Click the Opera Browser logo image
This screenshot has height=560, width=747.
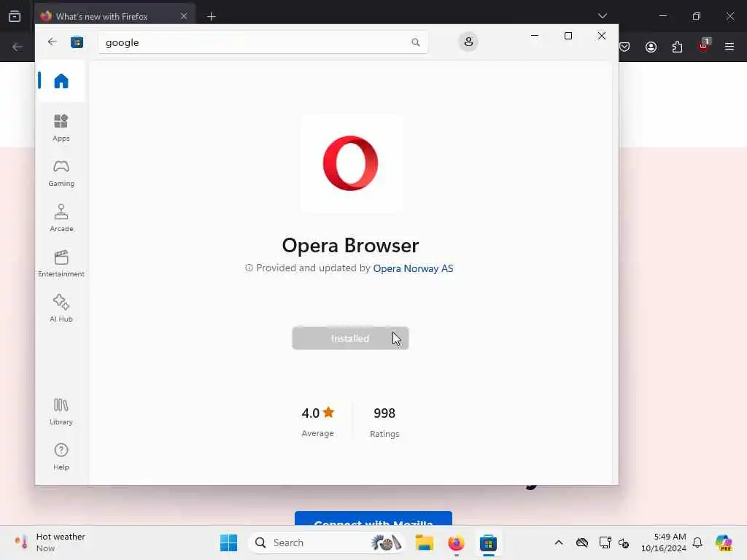351,163
